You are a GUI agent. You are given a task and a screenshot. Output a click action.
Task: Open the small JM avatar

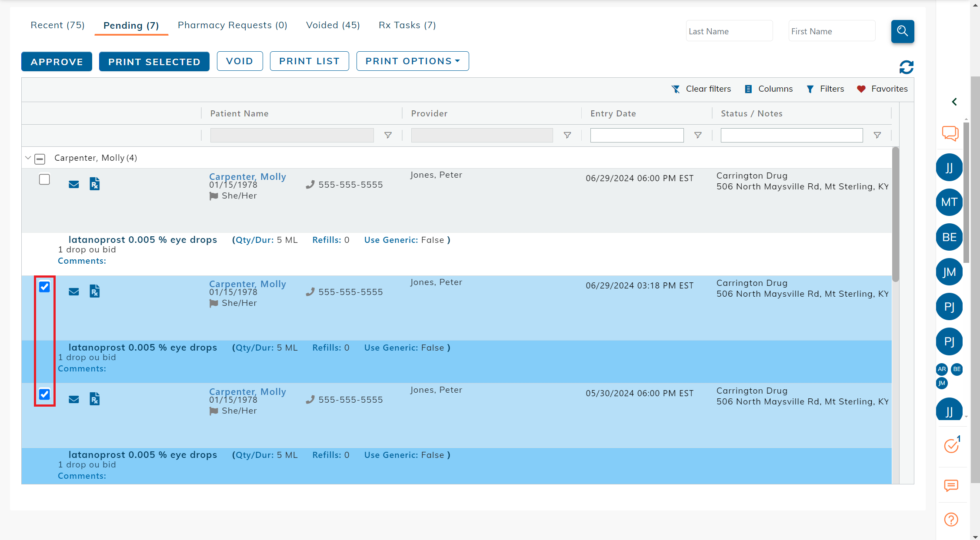942,383
